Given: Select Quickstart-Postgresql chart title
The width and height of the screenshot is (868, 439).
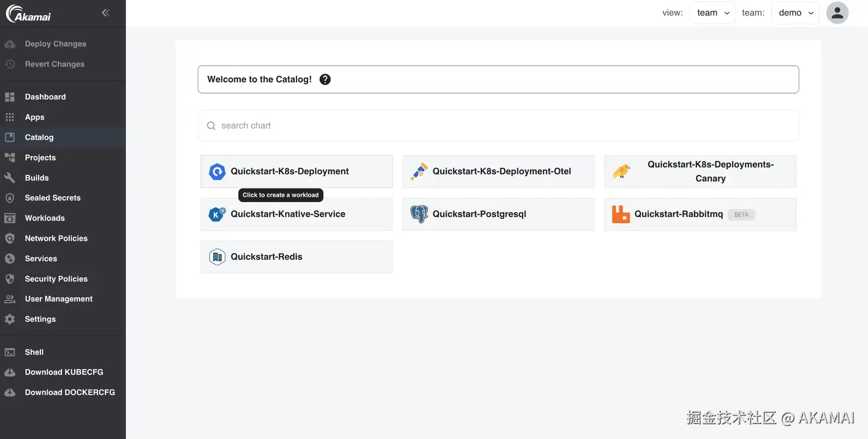Looking at the screenshot, I should click(x=479, y=214).
